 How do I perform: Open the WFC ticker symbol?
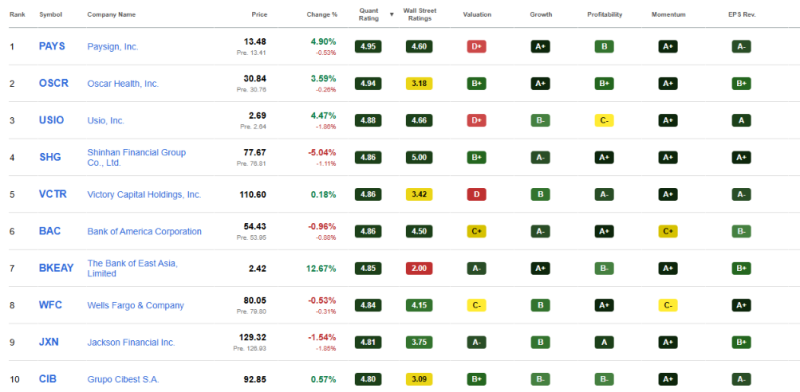tap(51, 305)
